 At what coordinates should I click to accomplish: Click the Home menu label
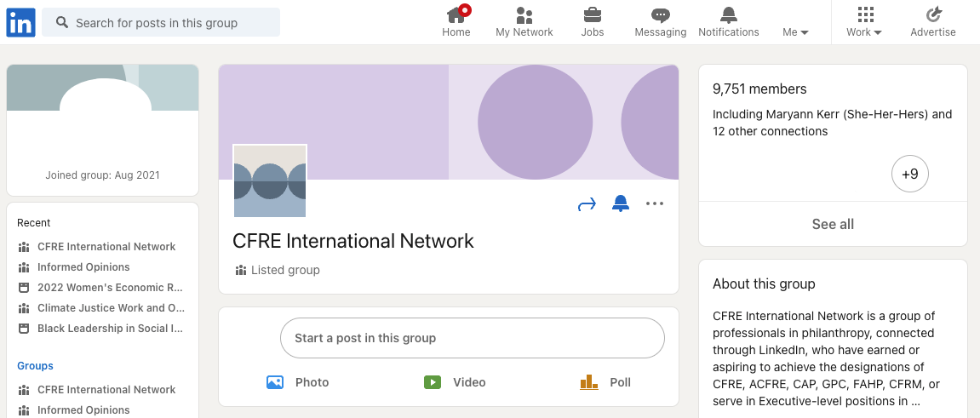(456, 32)
